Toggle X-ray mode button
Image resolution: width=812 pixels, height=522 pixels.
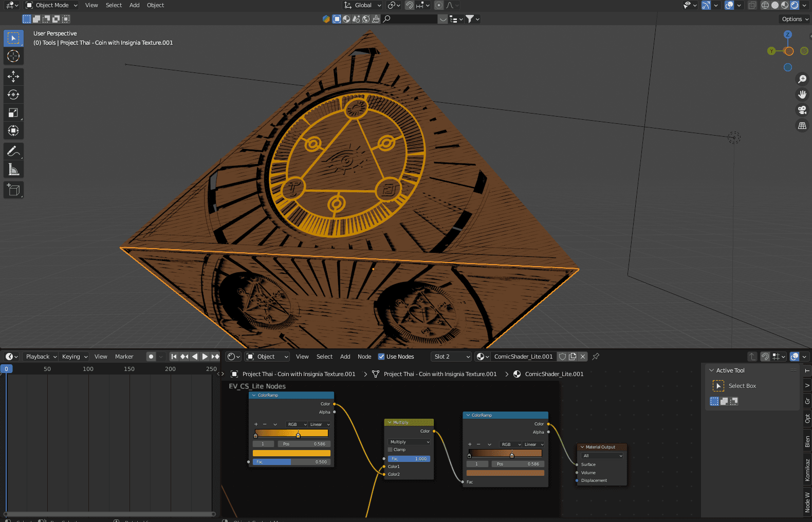(752, 5)
